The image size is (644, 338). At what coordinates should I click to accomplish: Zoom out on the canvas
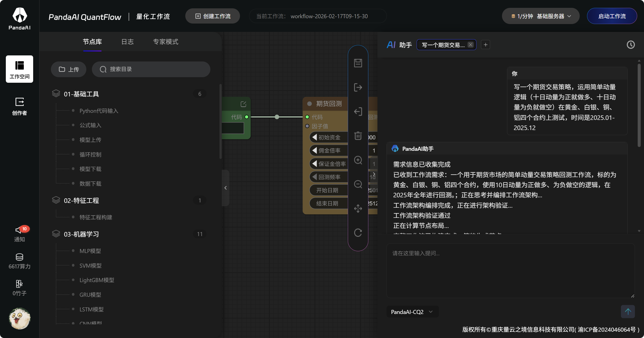pyautogui.click(x=358, y=184)
